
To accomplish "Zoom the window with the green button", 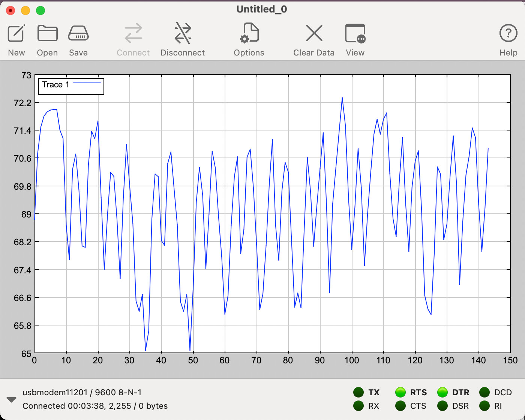I will [40, 10].
